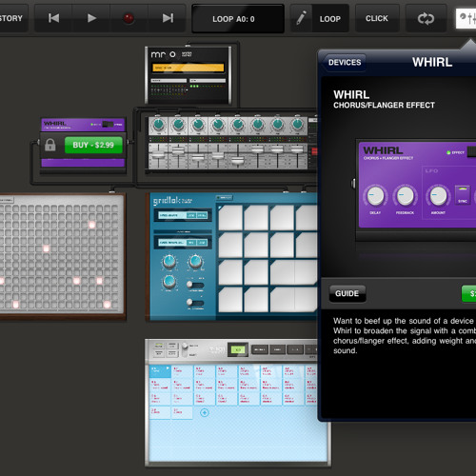The image size is (476, 476).
Task: Open the GUIDE for Whirl
Action: click(x=347, y=293)
